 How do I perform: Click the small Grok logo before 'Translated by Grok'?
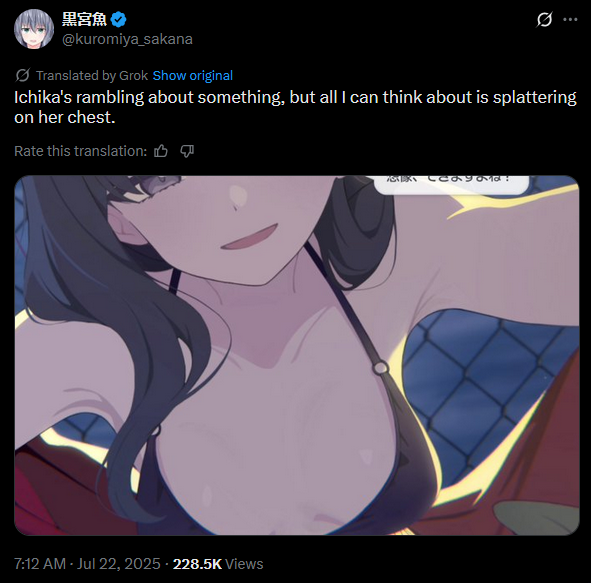tap(23, 75)
